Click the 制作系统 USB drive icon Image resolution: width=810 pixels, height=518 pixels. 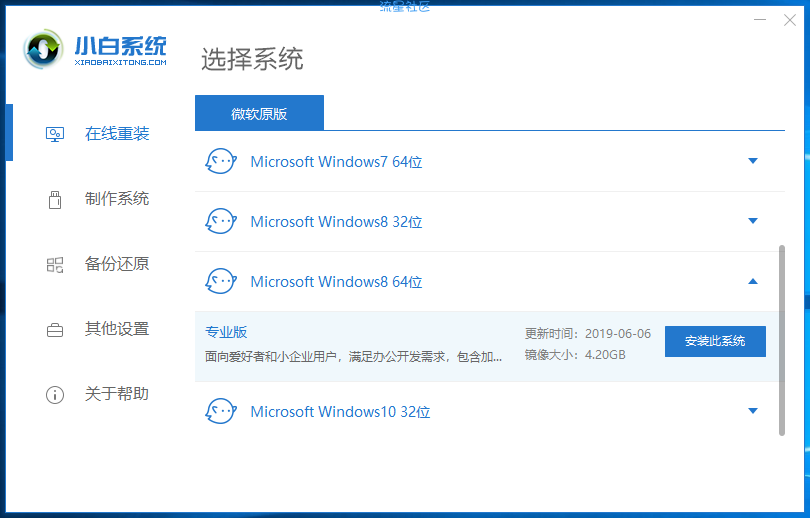55,200
